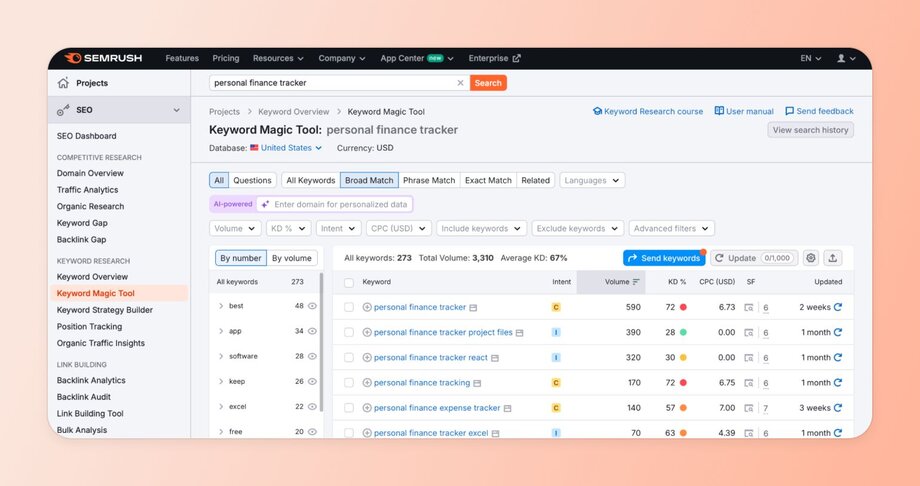Open Include keywords dropdown
This screenshot has width=920, height=486.
click(482, 228)
